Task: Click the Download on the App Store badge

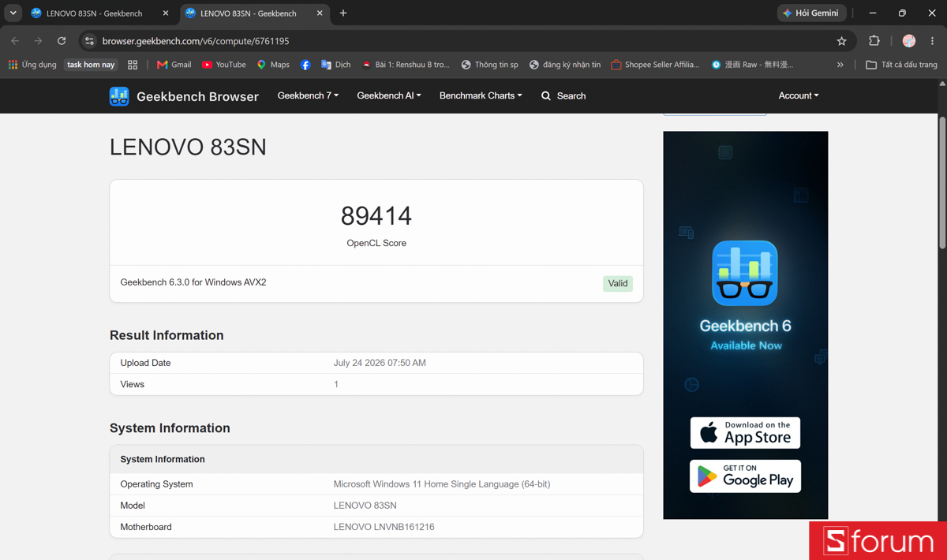Action: (x=745, y=433)
